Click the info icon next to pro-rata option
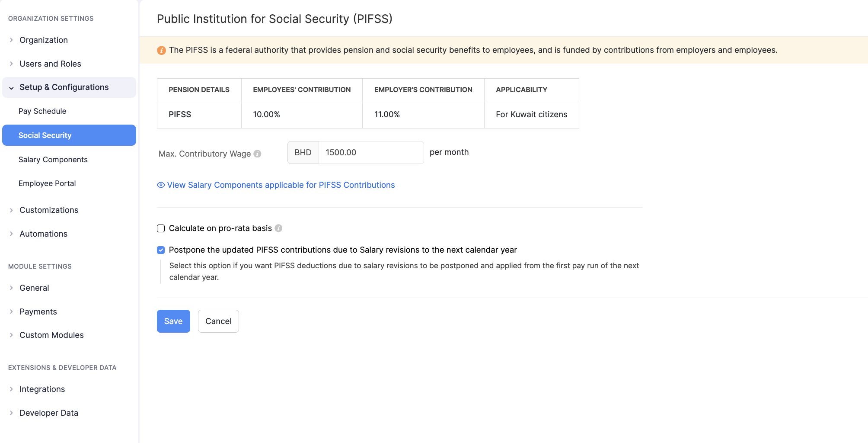 279,228
